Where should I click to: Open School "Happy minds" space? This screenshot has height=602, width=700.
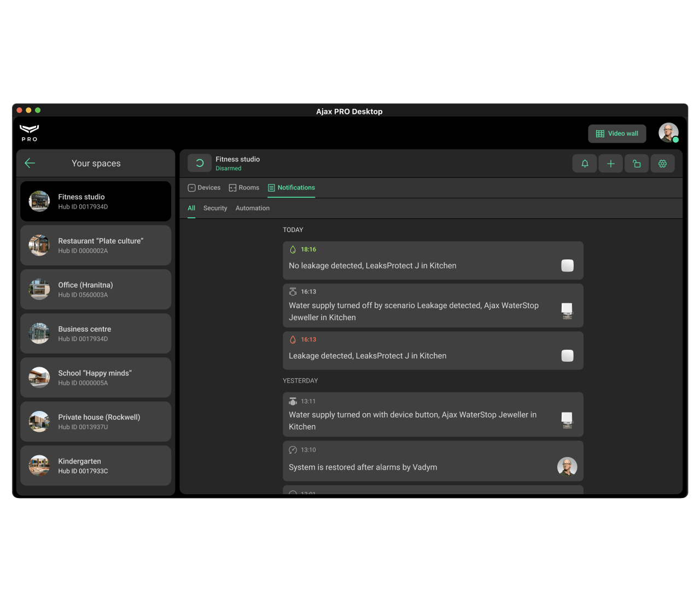click(96, 378)
